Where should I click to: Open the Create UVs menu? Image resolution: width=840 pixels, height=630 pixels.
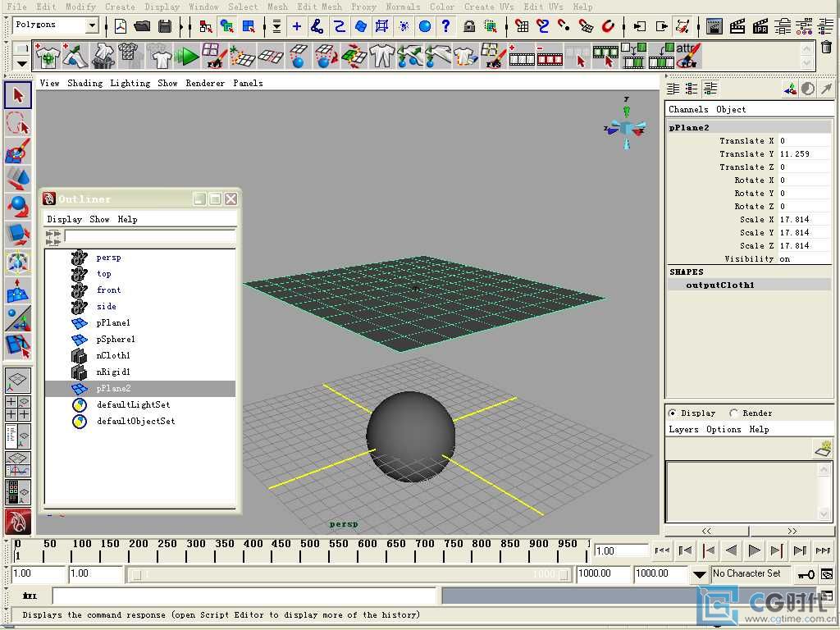click(489, 7)
